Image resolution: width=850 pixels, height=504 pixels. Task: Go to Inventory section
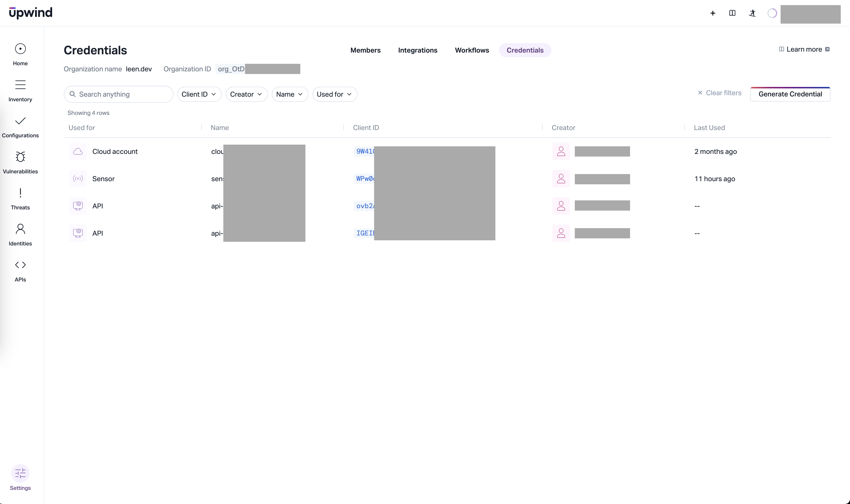click(x=20, y=90)
